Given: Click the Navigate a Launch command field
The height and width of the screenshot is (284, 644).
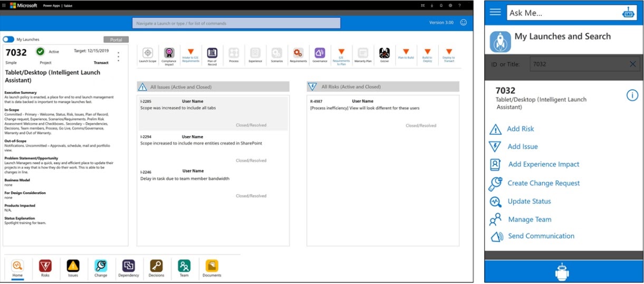Looking at the screenshot, I should [236, 23].
